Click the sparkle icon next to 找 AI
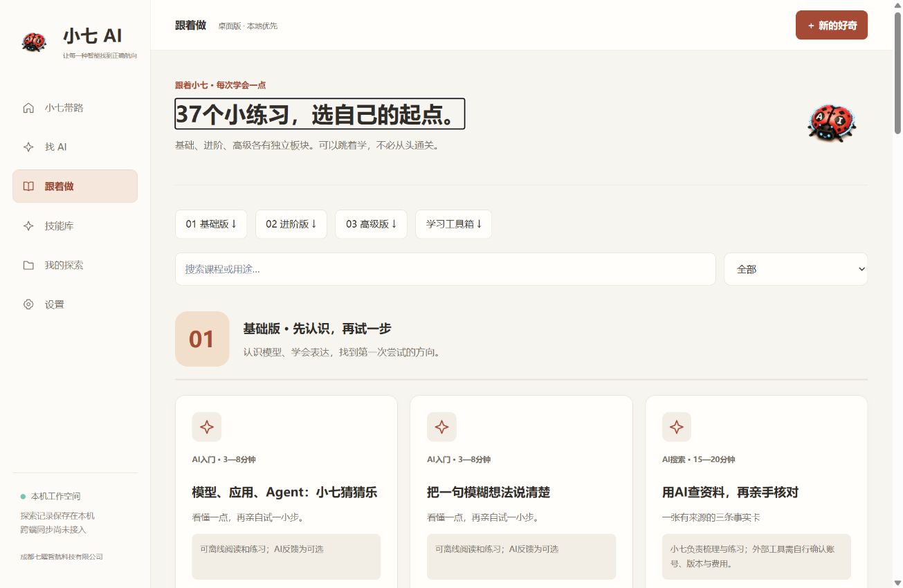The height and width of the screenshot is (588, 903). [x=28, y=147]
